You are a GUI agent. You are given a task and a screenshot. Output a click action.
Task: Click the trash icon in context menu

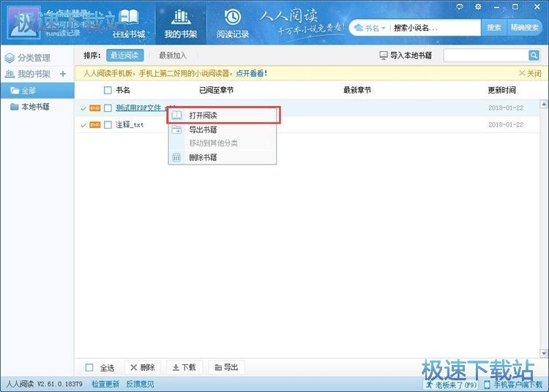click(x=176, y=157)
